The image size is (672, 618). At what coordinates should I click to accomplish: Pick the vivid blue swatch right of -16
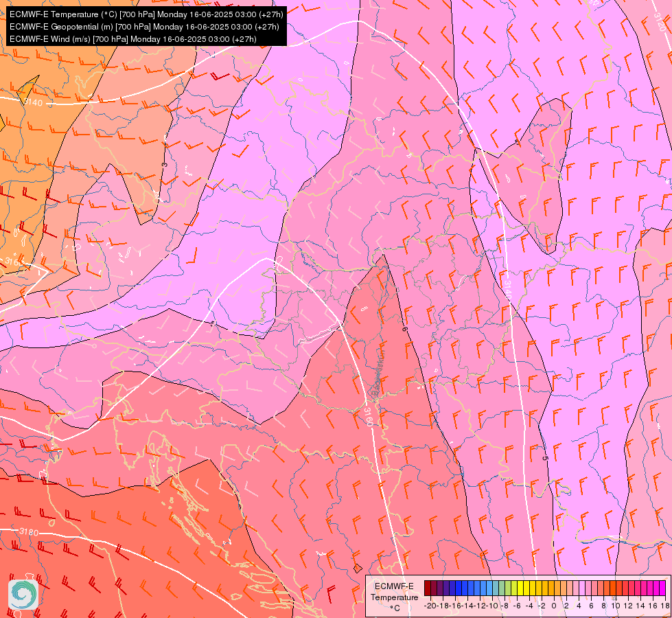(x=459, y=588)
